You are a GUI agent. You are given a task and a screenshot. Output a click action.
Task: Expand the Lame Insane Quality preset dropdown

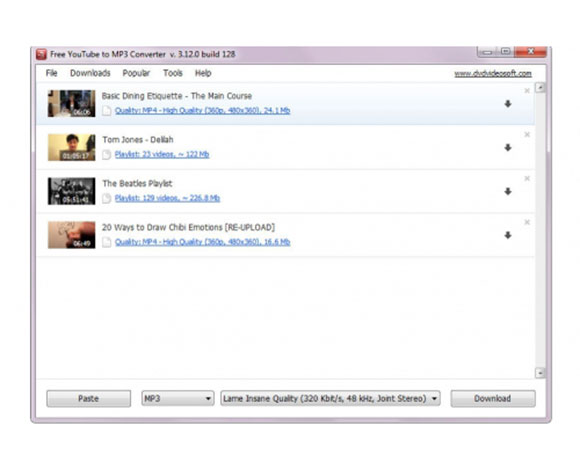point(330,399)
